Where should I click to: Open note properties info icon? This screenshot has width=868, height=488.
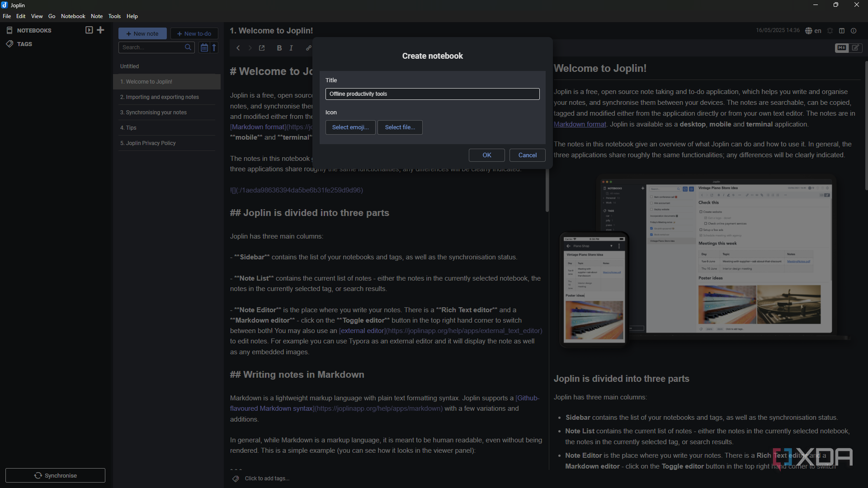click(854, 31)
